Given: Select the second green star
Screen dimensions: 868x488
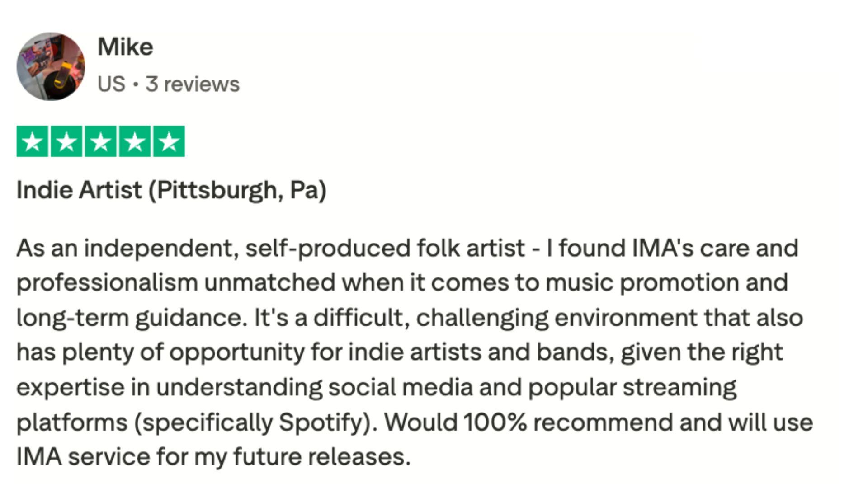Looking at the screenshot, I should pyautogui.click(x=66, y=141).
